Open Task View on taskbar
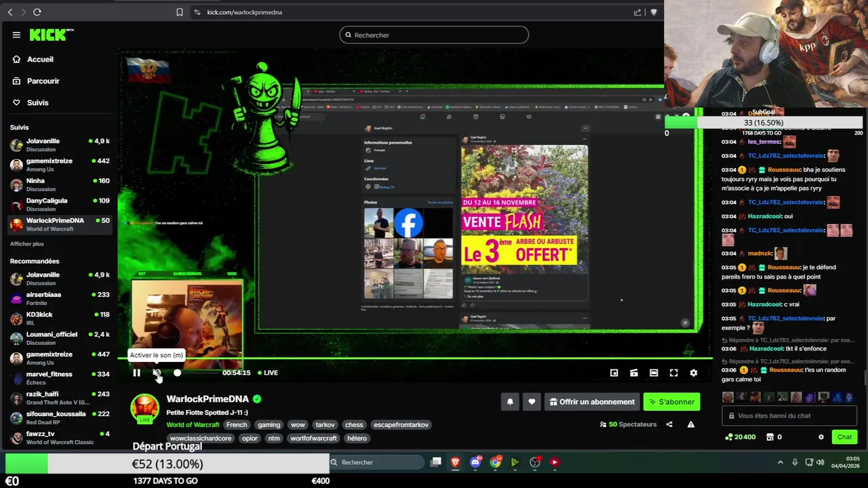 pos(436,462)
